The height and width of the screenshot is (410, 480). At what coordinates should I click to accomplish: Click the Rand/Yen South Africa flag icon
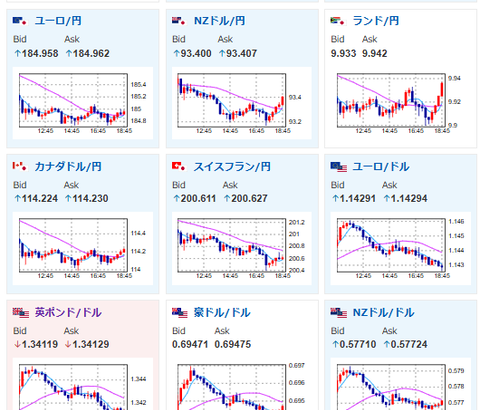coord(337,21)
